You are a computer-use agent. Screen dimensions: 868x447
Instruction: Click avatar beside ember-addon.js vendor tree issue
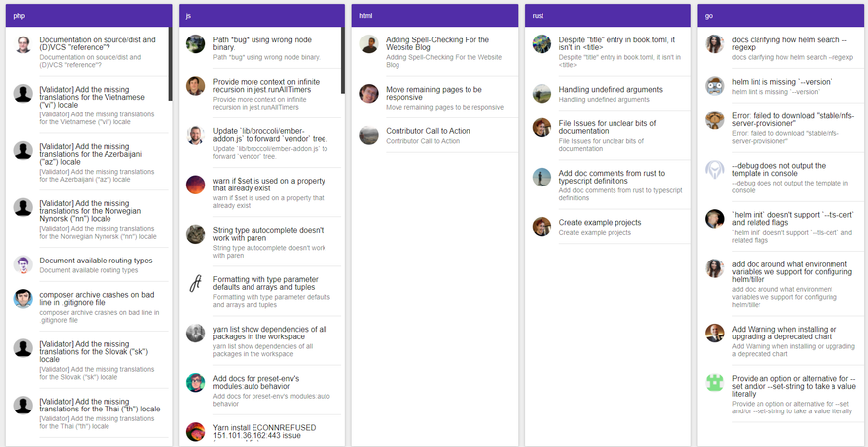pos(196,135)
